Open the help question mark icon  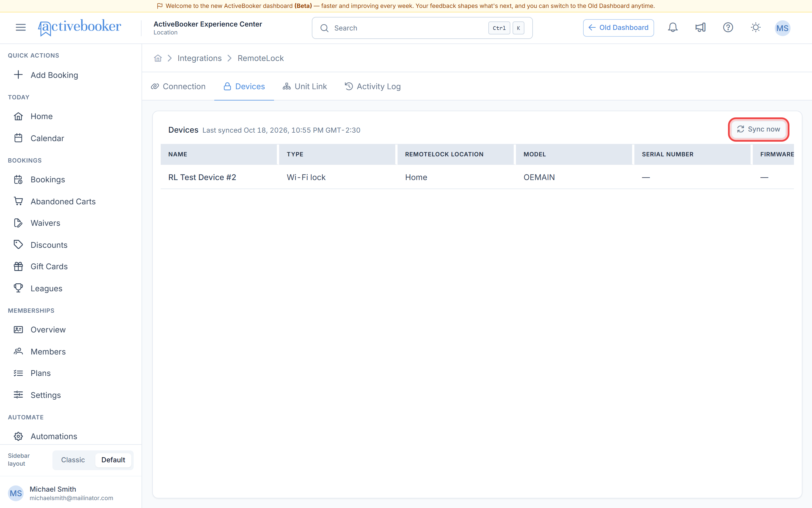728,28
